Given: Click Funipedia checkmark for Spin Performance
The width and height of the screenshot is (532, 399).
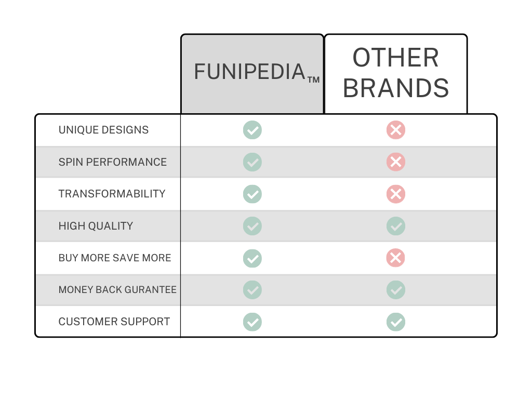Looking at the screenshot, I should click(x=252, y=162).
